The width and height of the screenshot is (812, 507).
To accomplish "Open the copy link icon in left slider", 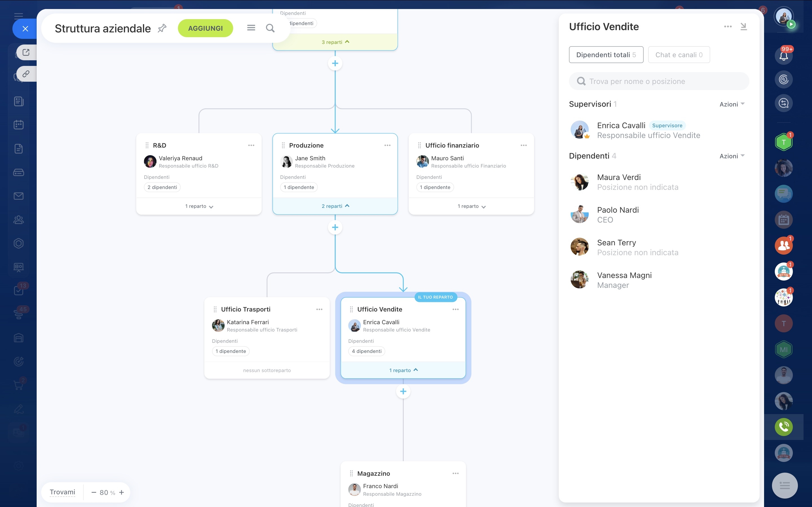I will (26, 74).
